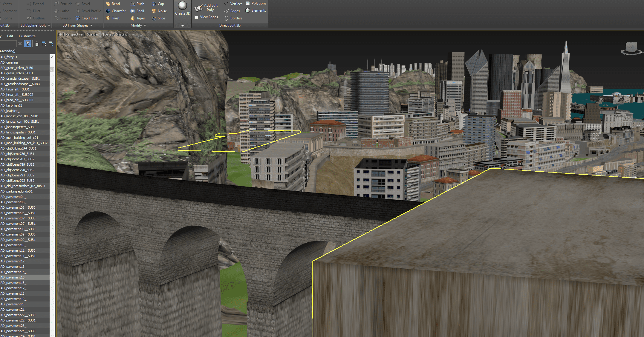Click the Extend spline button
644x337 pixels.
click(x=35, y=4)
